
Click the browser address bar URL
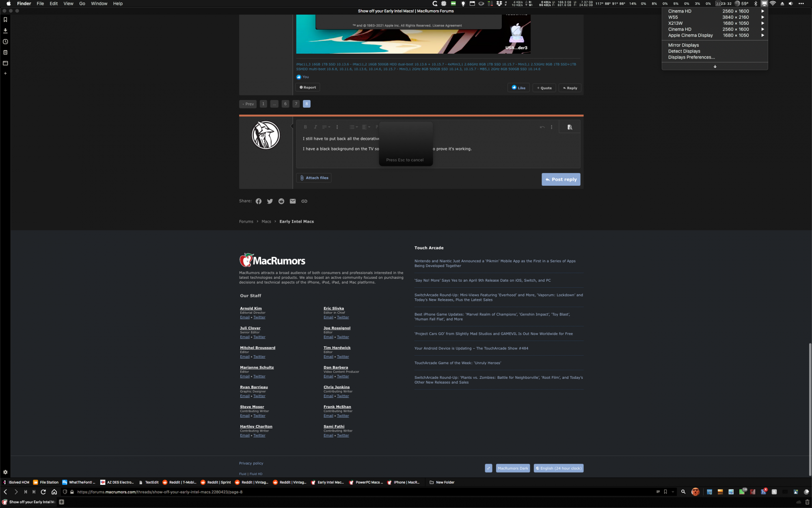[160, 492]
